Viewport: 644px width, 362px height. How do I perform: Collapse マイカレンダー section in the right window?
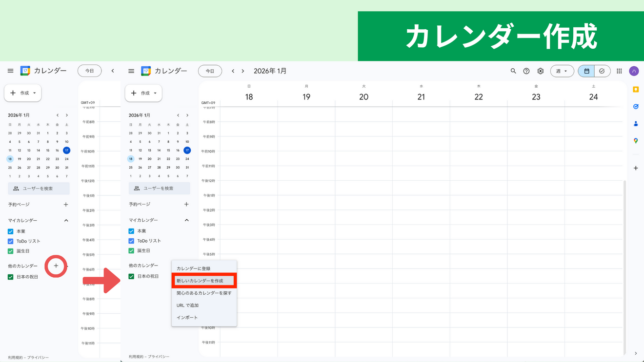pyautogui.click(x=186, y=220)
